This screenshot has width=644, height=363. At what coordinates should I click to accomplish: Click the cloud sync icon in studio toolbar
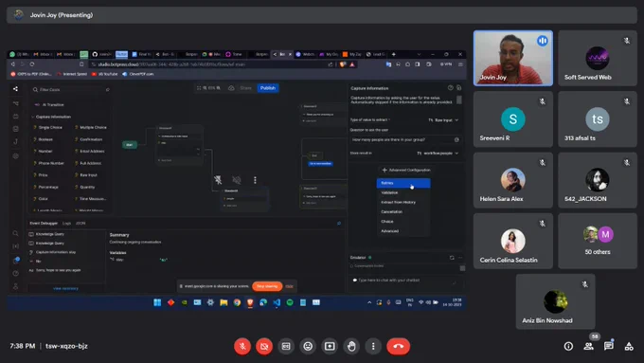coord(231,88)
